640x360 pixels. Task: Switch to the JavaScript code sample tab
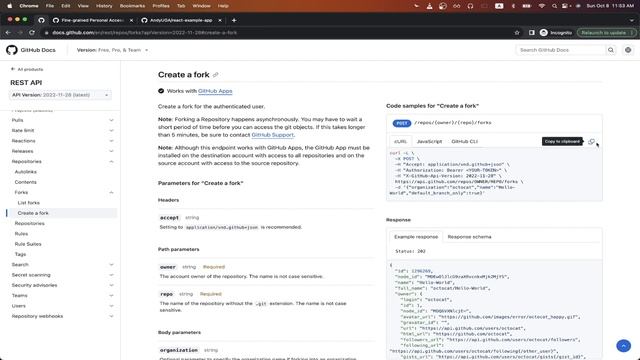(x=429, y=141)
